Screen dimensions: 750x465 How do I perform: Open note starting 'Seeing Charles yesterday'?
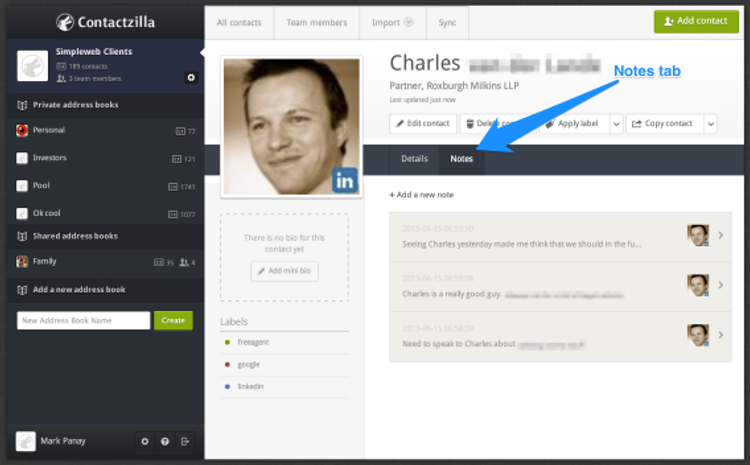[x=560, y=237]
